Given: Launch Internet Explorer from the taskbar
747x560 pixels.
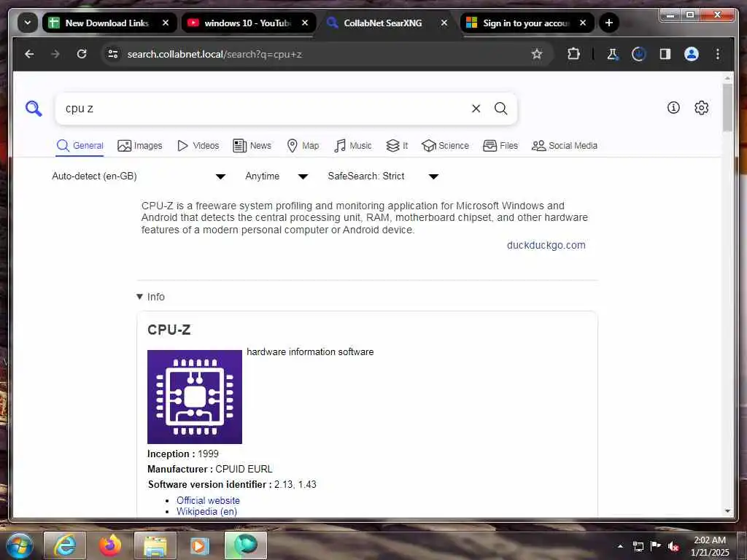Looking at the screenshot, I should pos(64,545).
